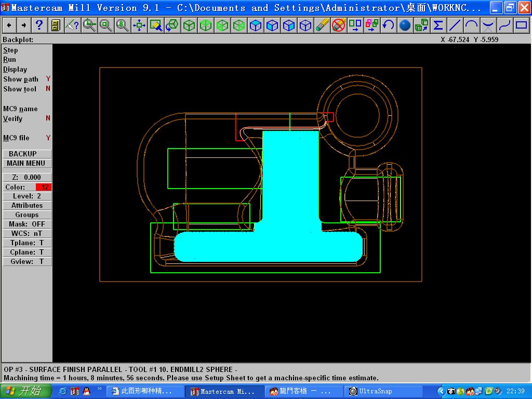
Task: Select Step in Backplot menu
Action: click(10, 50)
